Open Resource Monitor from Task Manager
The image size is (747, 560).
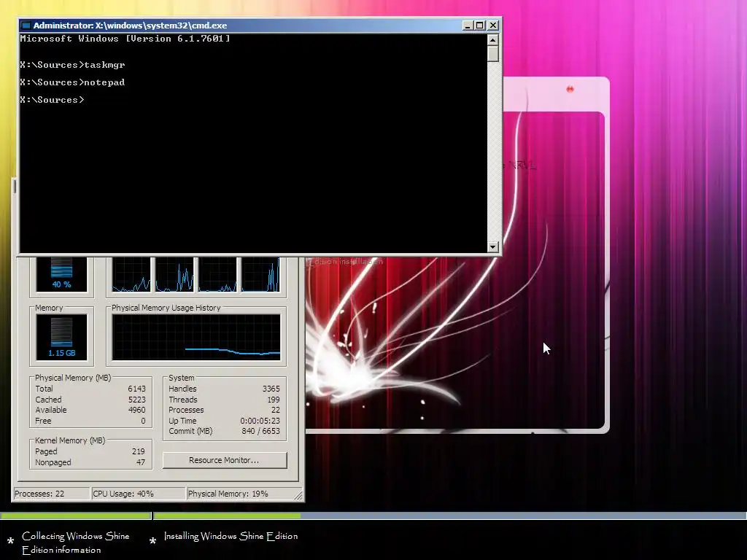(225, 460)
